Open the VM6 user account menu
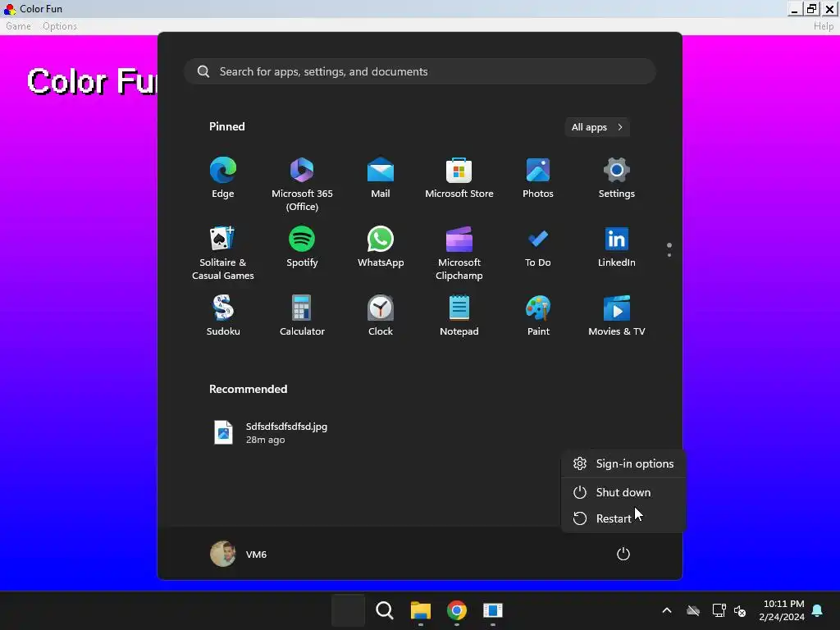This screenshot has width=840, height=630. 239,554
